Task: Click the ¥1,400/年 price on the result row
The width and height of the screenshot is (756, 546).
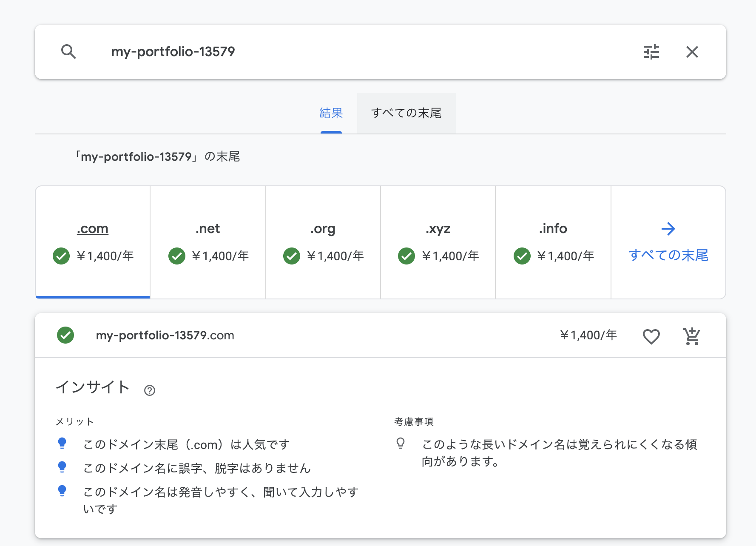Action: tap(588, 335)
